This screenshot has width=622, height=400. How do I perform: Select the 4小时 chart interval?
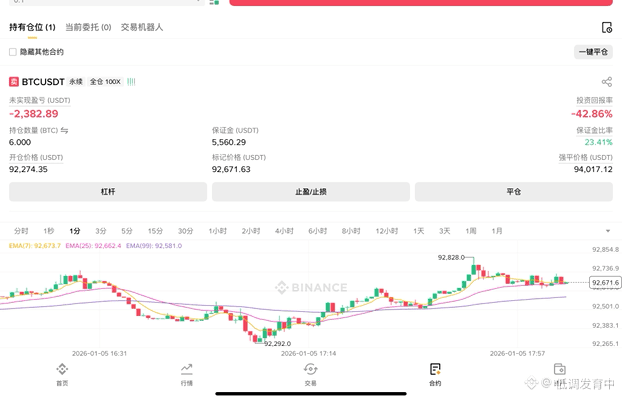[284, 231]
